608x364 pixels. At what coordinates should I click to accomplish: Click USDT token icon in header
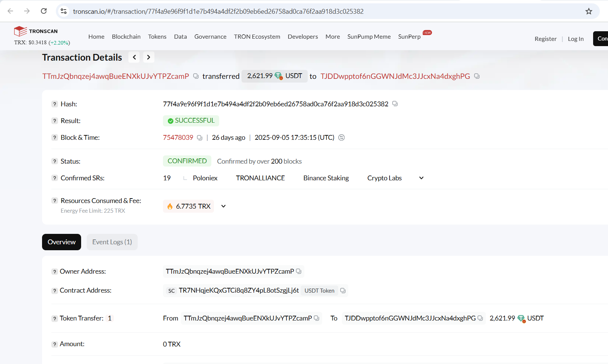(279, 76)
